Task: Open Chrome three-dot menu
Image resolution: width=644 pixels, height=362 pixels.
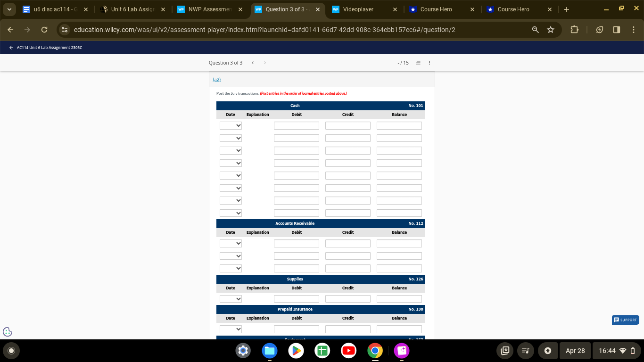Action: (634, 30)
